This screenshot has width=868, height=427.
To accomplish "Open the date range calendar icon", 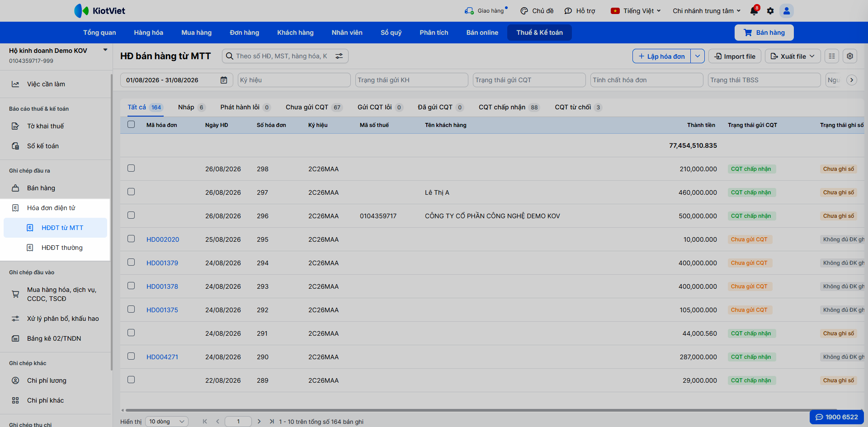I will [x=224, y=80].
